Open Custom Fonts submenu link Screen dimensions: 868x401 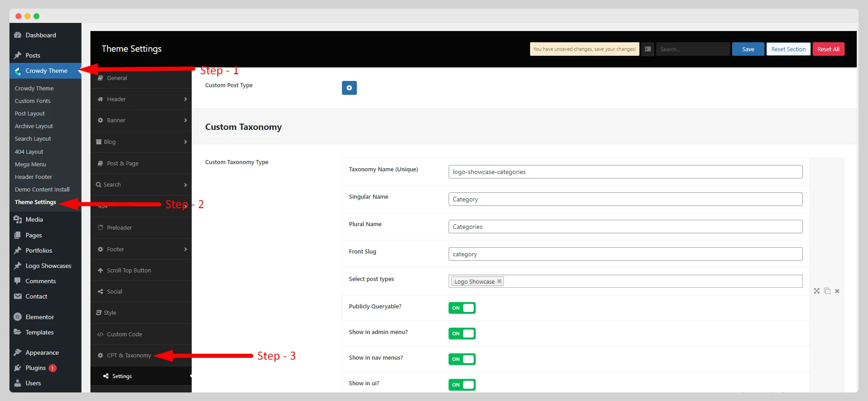[32, 101]
